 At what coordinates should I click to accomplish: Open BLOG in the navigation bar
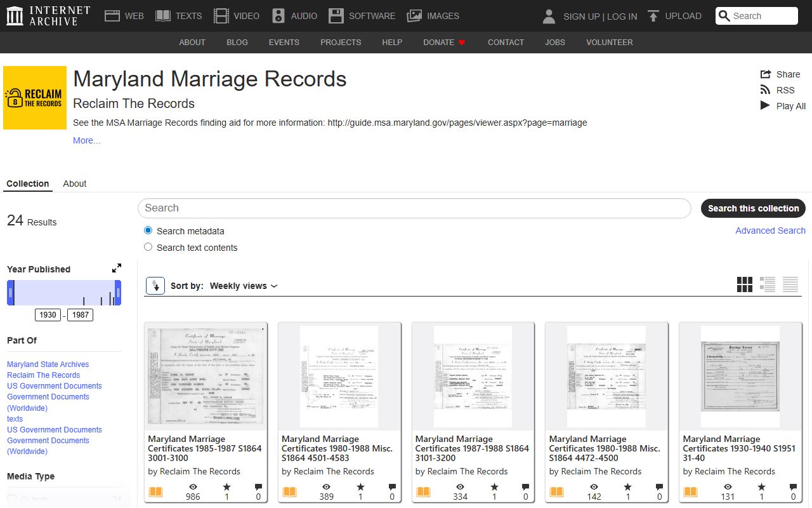pos(237,42)
